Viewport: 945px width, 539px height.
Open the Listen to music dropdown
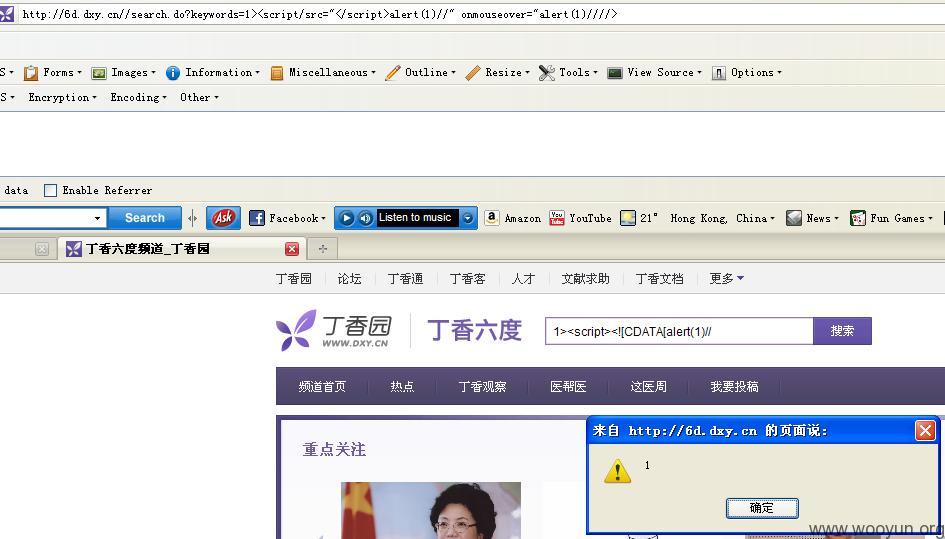(468, 218)
